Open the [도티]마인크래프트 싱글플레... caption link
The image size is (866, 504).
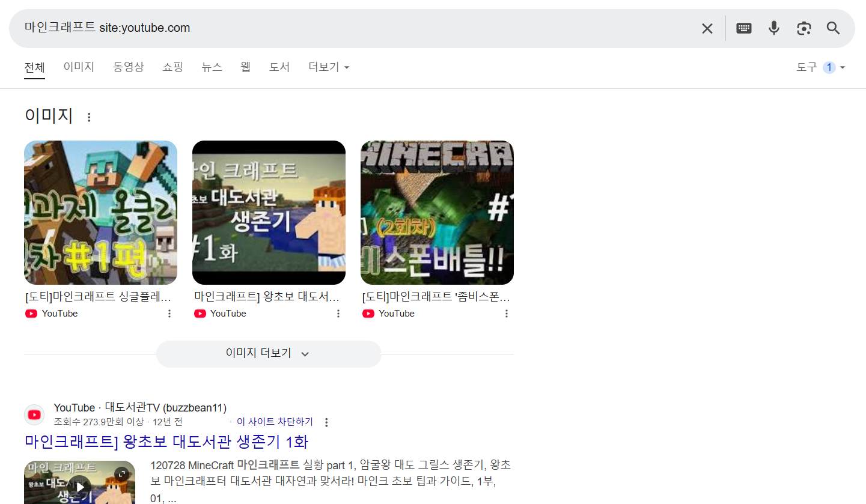(99, 297)
